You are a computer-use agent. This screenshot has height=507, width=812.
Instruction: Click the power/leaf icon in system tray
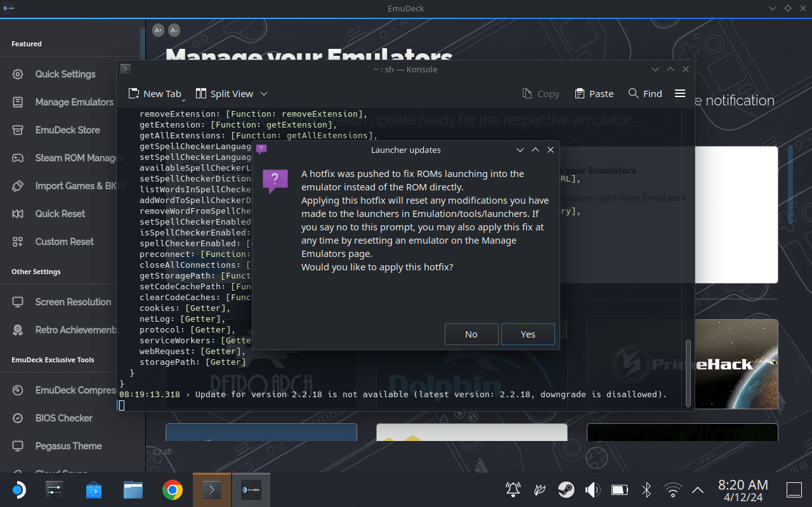[x=539, y=490]
